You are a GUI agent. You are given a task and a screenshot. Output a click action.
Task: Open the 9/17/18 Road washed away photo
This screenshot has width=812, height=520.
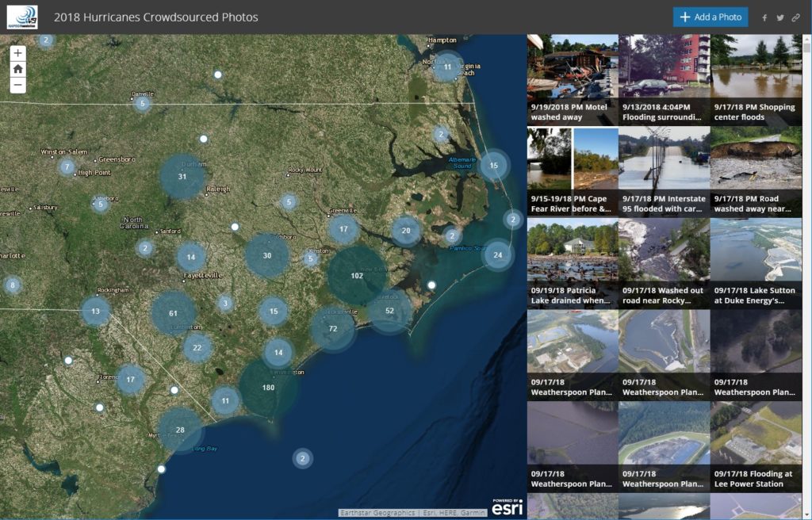756,172
